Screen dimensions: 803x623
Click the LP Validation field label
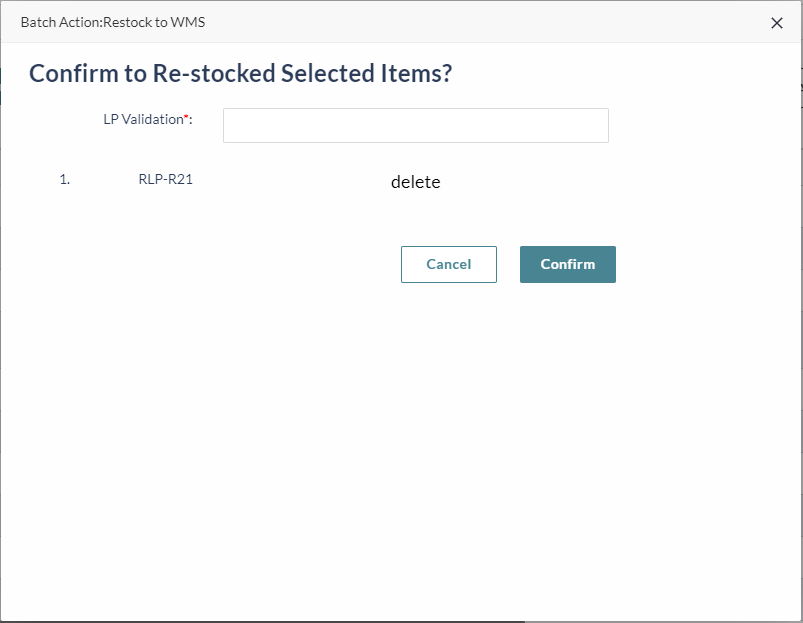tap(143, 119)
